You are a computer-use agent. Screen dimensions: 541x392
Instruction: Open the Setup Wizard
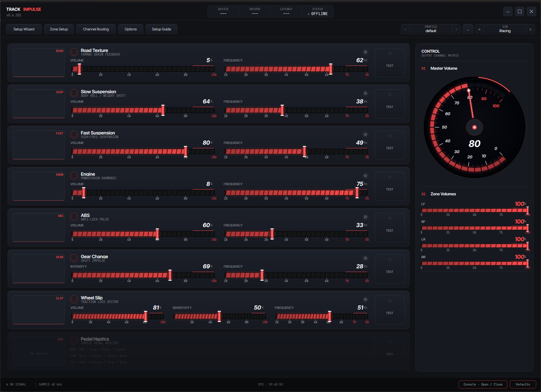24,29
